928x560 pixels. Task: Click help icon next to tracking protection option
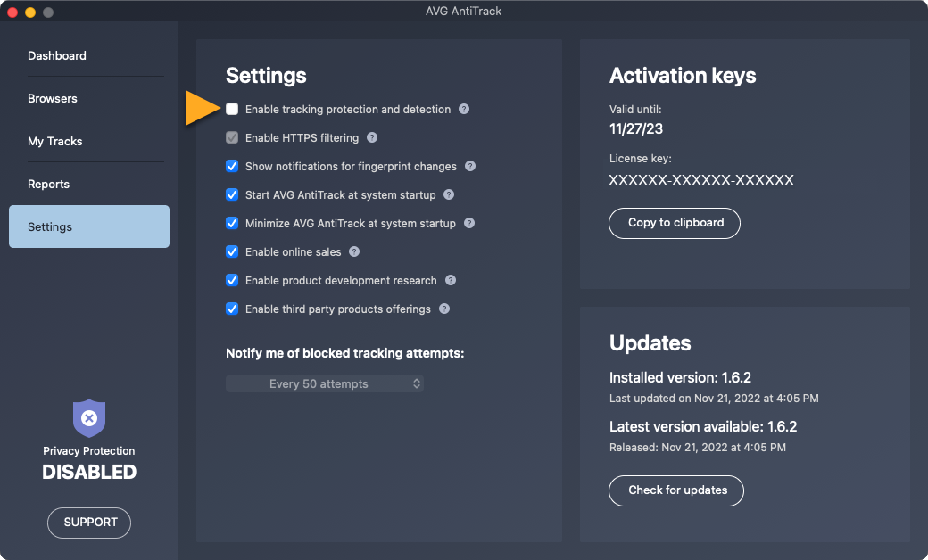point(464,110)
